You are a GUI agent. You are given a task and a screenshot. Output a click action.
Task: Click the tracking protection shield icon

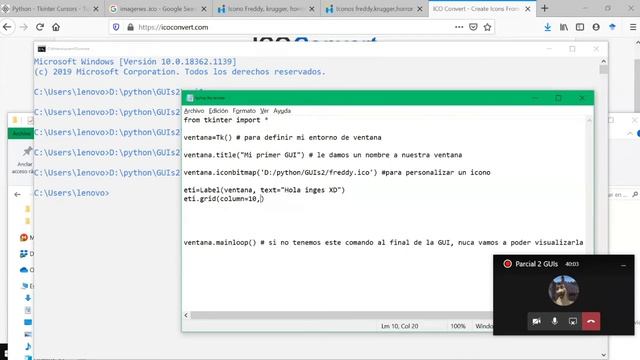pos(116,27)
